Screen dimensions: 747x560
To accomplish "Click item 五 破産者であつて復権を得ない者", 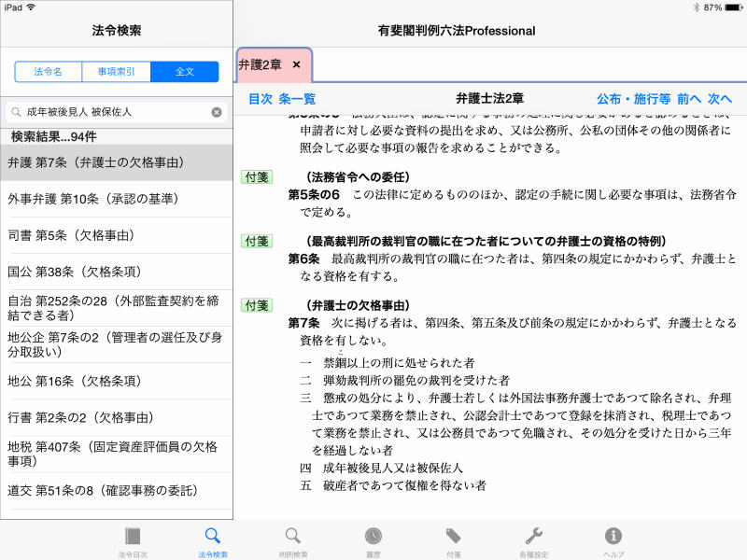I will point(393,485).
